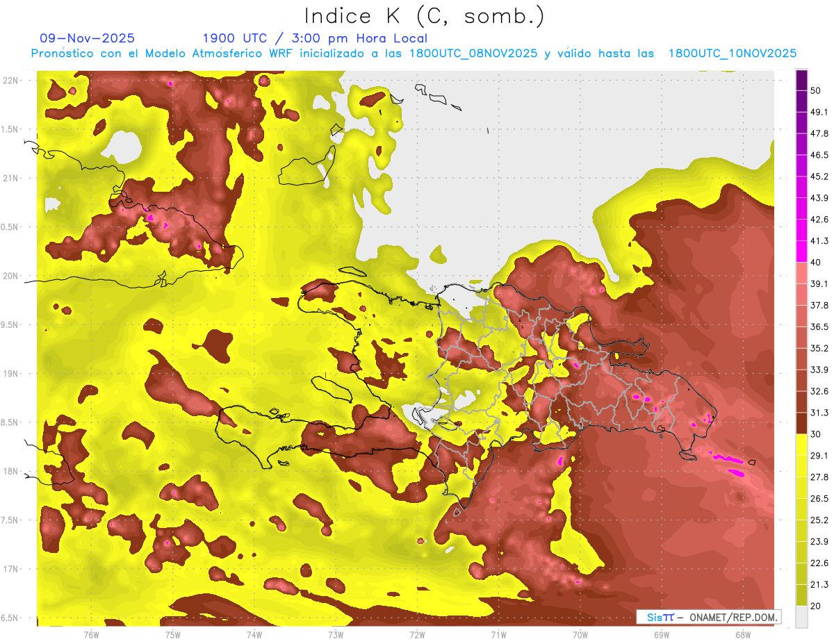The height and width of the screenshot is (644, 834).
Task: Click the colorbar value "35.2"
Action: (819, 348)
